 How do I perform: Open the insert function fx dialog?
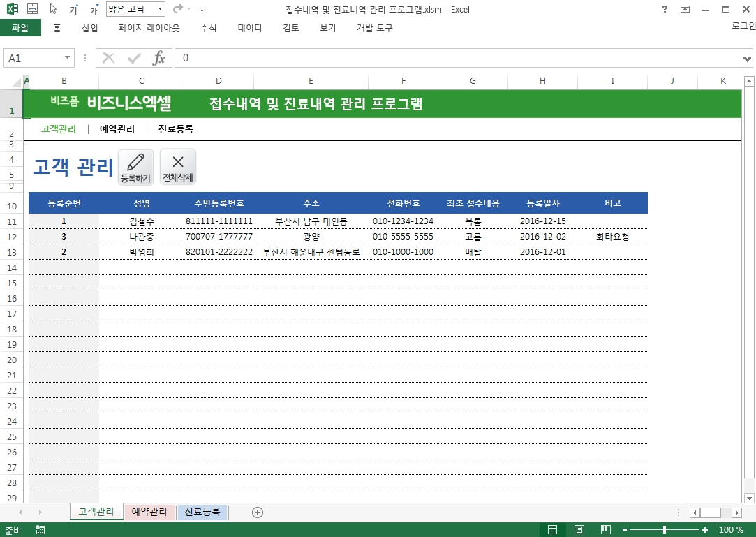click(x=159, y=58)
